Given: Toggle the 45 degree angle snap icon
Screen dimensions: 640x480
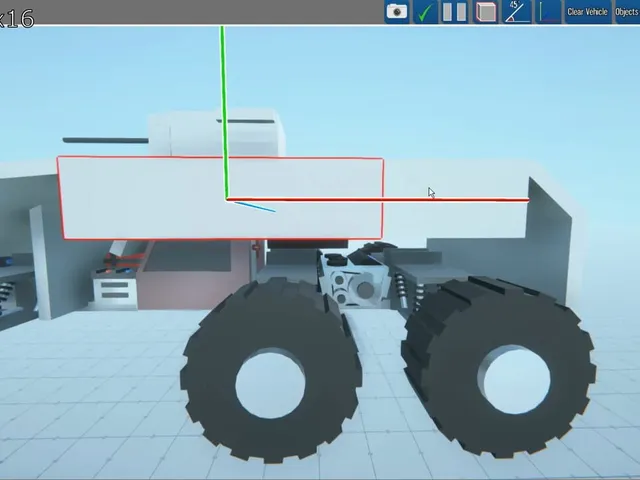Looking at the screenshot, I should tap(517, 11).
